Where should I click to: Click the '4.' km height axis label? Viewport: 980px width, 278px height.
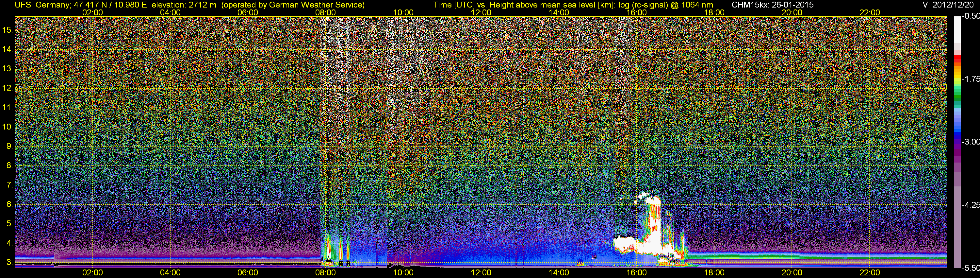9,243
